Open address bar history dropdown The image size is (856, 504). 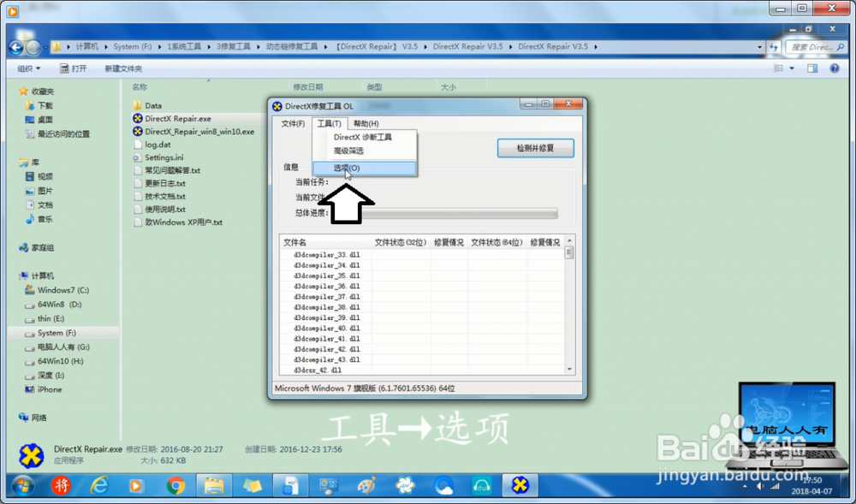point(759,47)
